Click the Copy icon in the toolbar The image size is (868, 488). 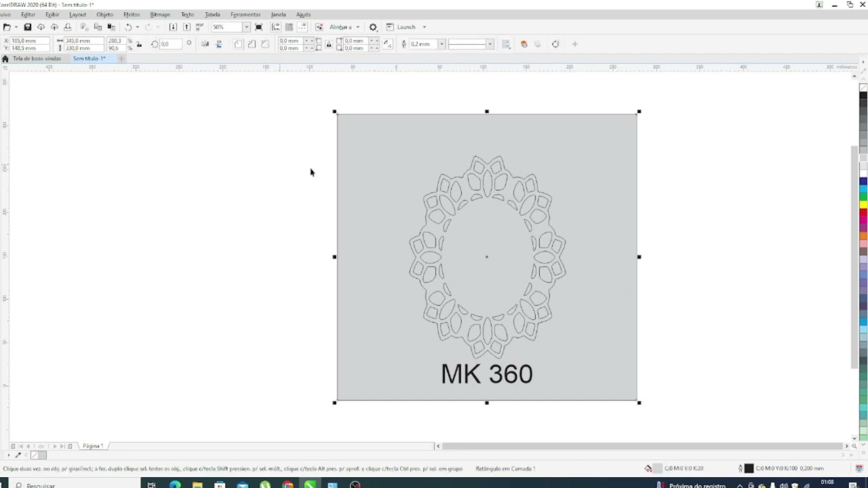[98, 27]
